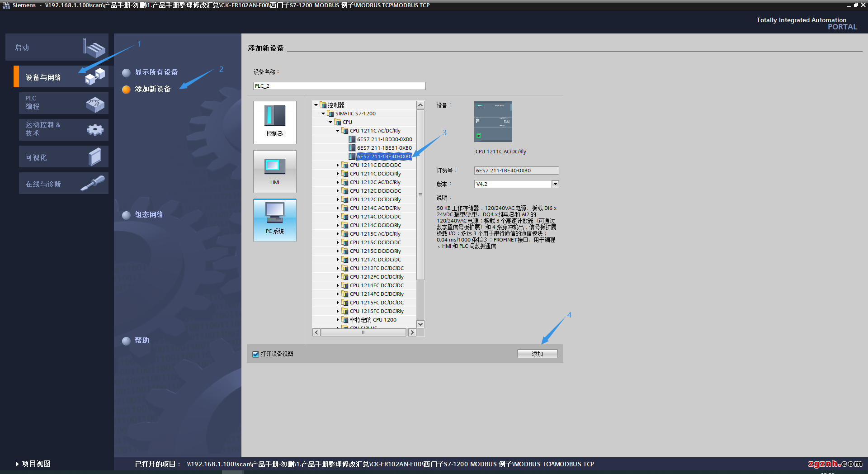Screen dimensions: 868x474
Task: Open 设备与网络 portal section
Action: tap(61, 77)
